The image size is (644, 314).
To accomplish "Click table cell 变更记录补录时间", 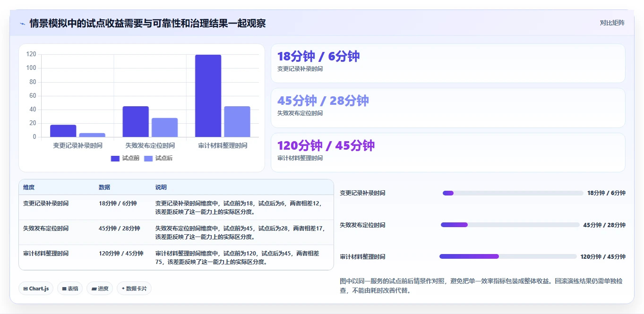I will [46, 204].
